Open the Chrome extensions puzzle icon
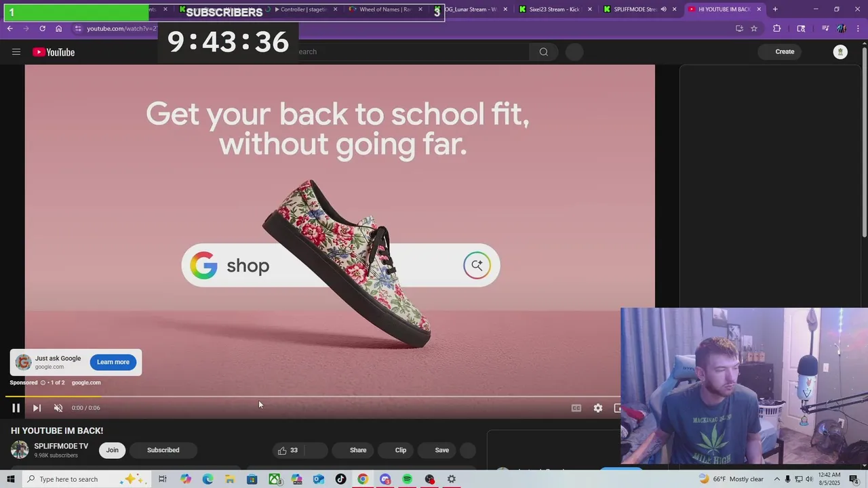 click(776, 28)
